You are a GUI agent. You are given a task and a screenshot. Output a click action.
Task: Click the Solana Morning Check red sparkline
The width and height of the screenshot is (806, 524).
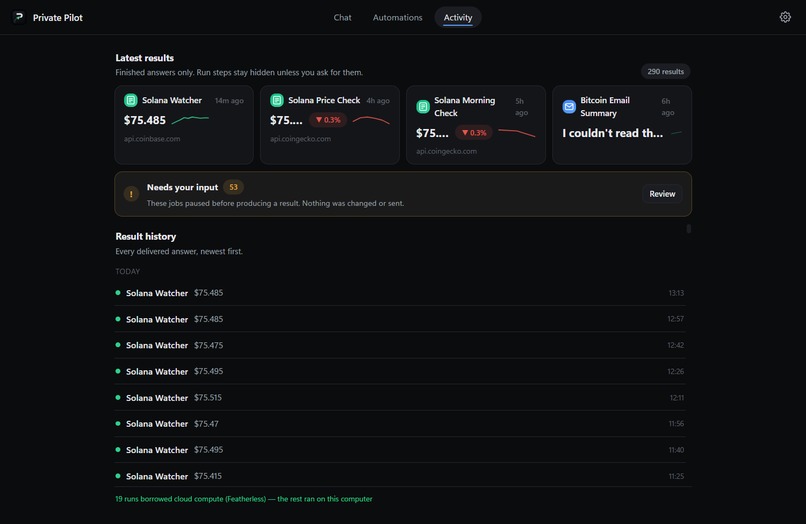(x=517, y=133)
